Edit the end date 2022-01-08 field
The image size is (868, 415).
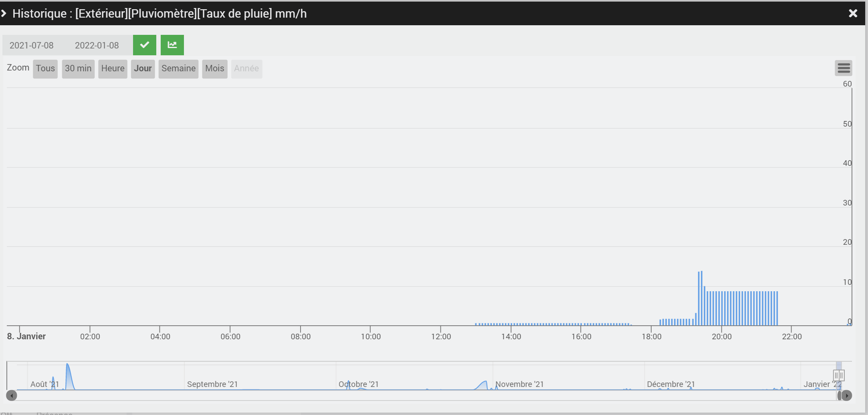click(97, 45)
